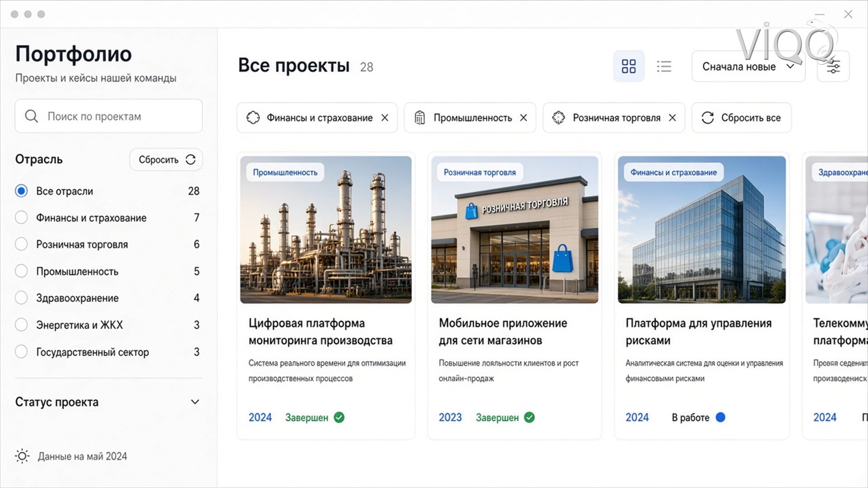Viewport: 868px width, 488px height.
Task: Click the Промышленность tag on first card
Action: (x=285, y=172)
